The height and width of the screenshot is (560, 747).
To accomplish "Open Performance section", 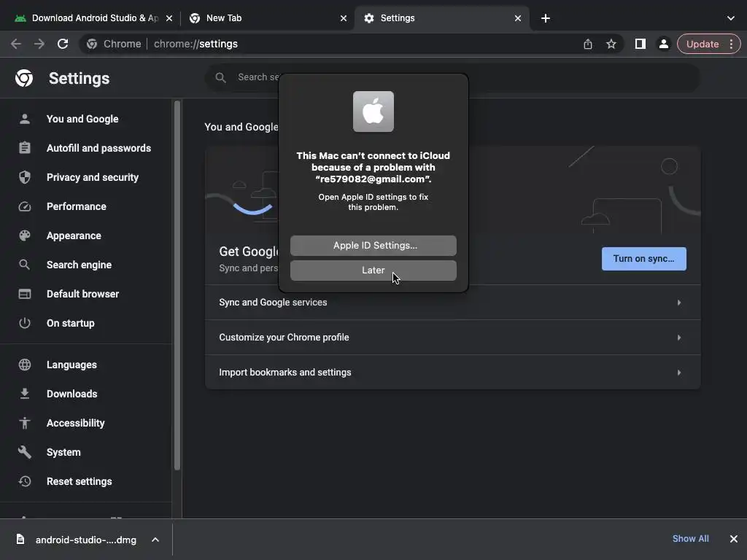I will (76, 206).
